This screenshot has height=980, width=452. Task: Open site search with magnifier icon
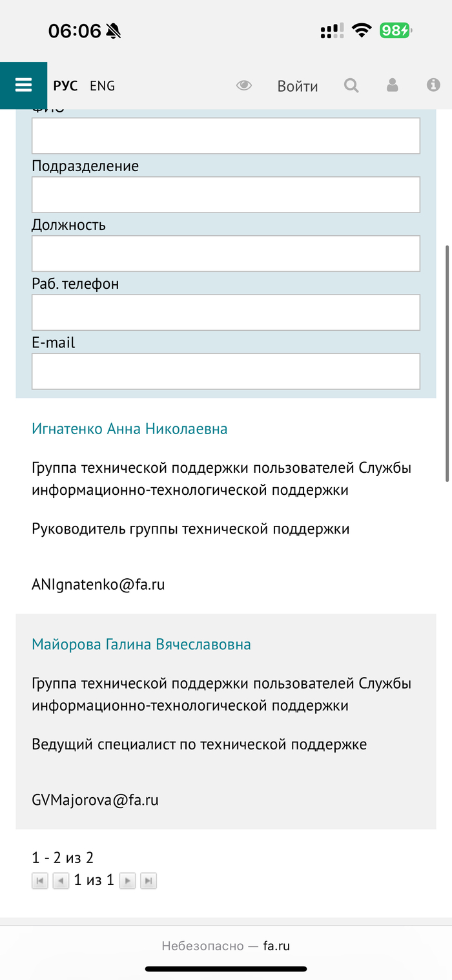tap(351, 85)
